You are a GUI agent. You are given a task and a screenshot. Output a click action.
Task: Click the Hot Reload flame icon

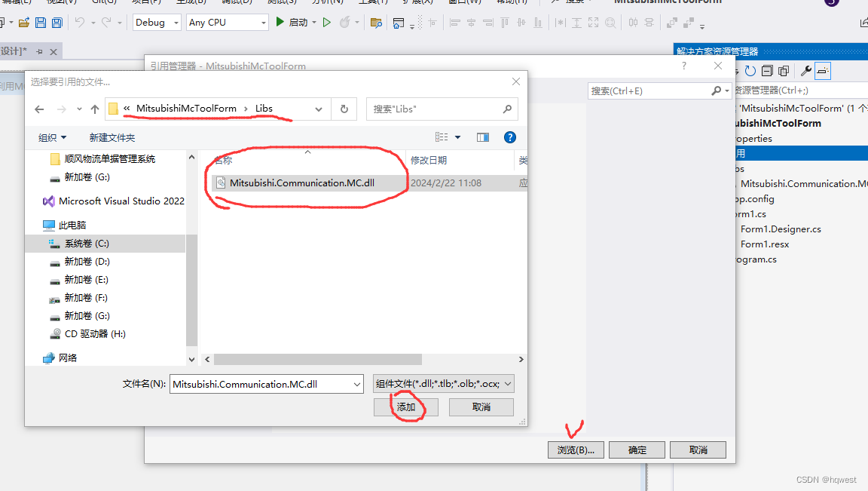345,22
